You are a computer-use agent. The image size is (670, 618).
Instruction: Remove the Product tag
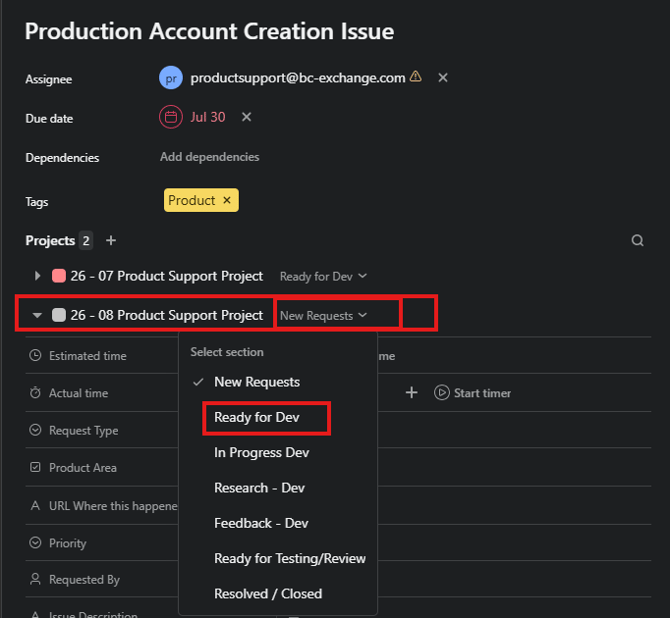227,200
